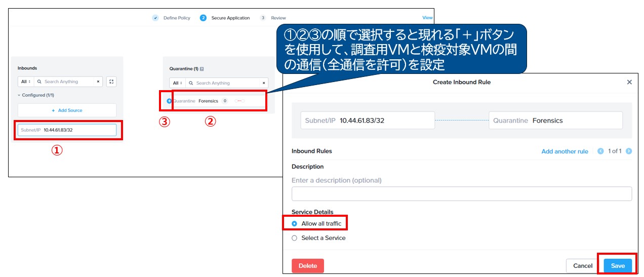Click Add another rule link

pos(565,151)
